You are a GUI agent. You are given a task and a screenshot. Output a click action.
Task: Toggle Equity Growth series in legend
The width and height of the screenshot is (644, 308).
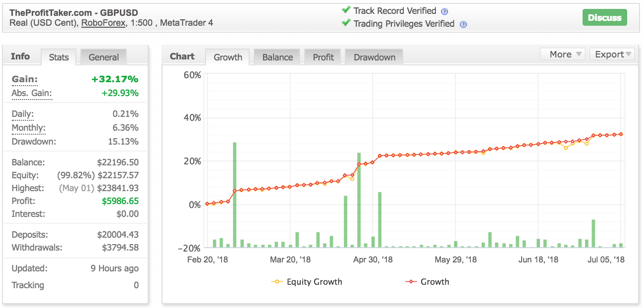click(x=314, y=282)
